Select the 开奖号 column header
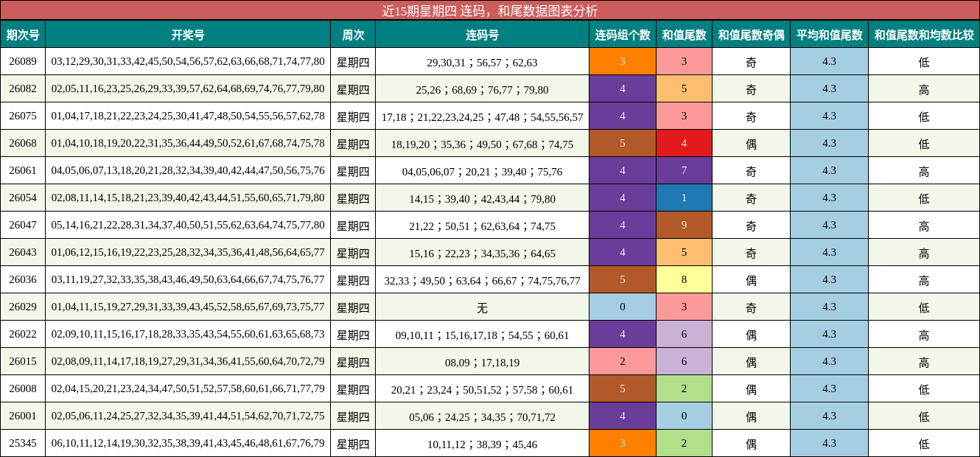 point(188,35)
